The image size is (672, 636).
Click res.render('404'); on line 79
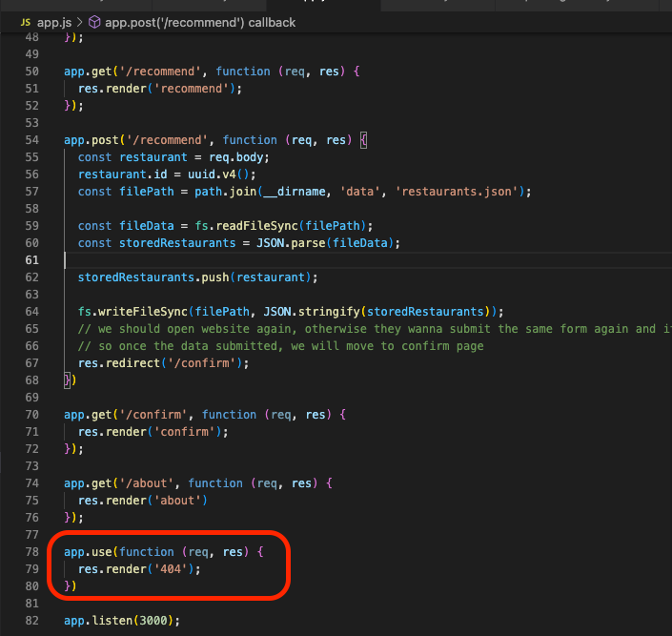tap(139, 568)
